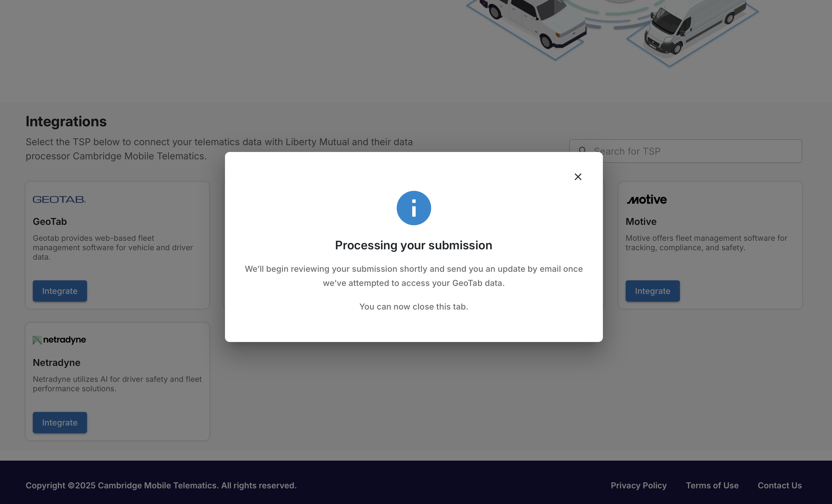Click the 'You can now close this tab.' text
The width and height of the screenshot is (832, 504).
pyautogui.click(x=414, y=307)
